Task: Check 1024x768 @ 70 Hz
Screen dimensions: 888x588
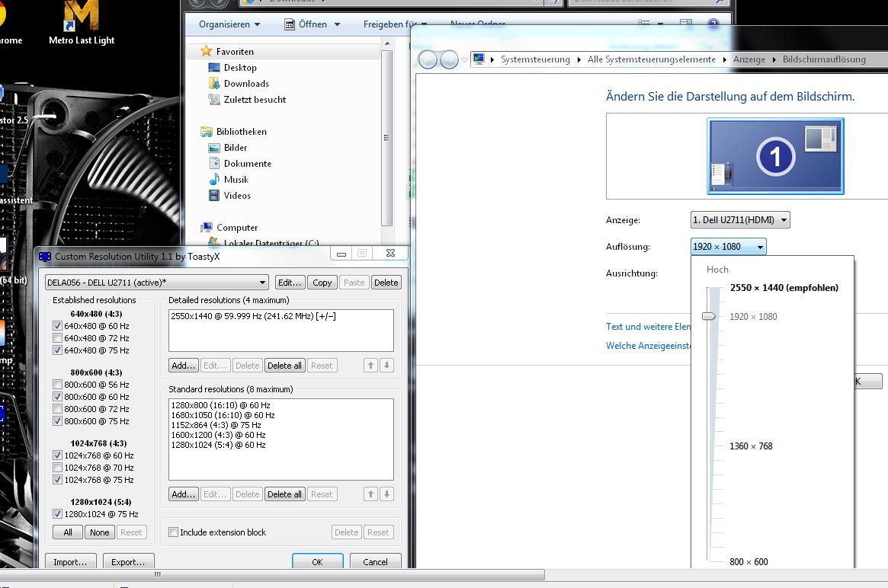Action: click(x=57, y=468)
